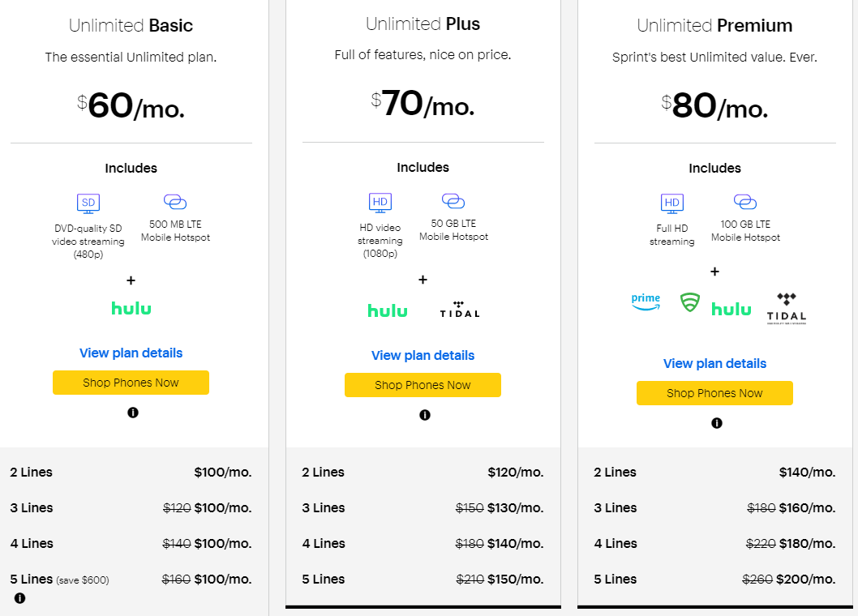Click the Hulu logo in Unlimited Basic
The width and height of the screenshot is (858, 616).
click(x=131, y=308)
